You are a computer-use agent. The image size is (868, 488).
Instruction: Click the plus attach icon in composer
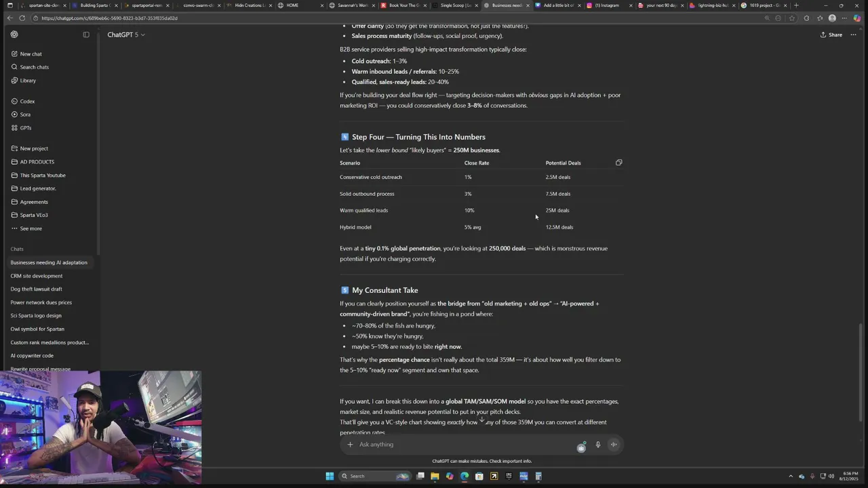tap(350, 445)
